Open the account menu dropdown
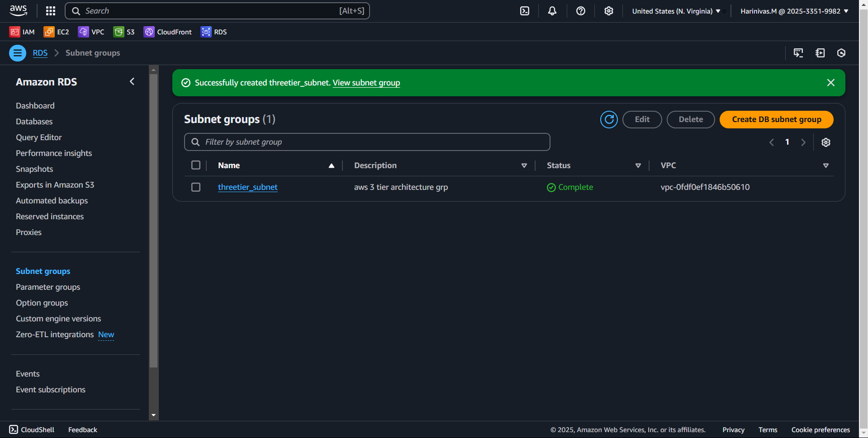 794,11
